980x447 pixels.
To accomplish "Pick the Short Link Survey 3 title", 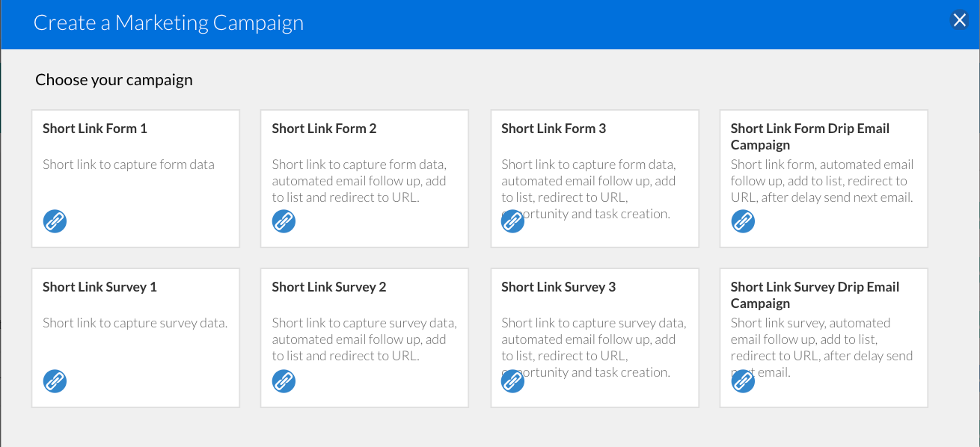I will [x=558, y=287].
